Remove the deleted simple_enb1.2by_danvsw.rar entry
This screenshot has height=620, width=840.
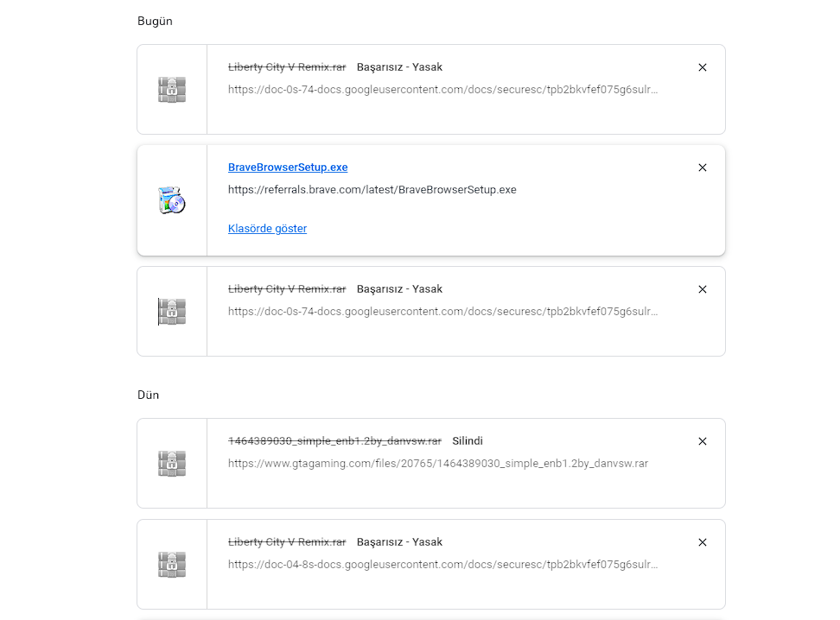pyautogui.click(x=702, y=441)
